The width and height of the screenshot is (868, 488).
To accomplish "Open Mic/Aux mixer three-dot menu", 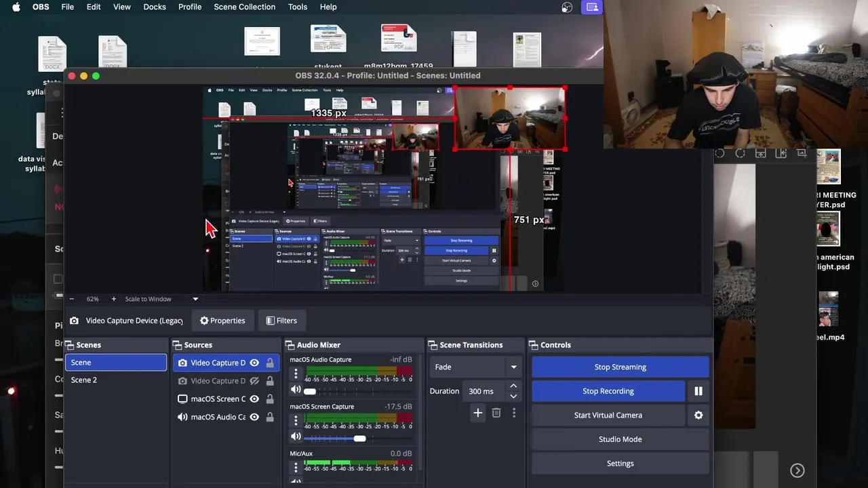I will (295, 467).
